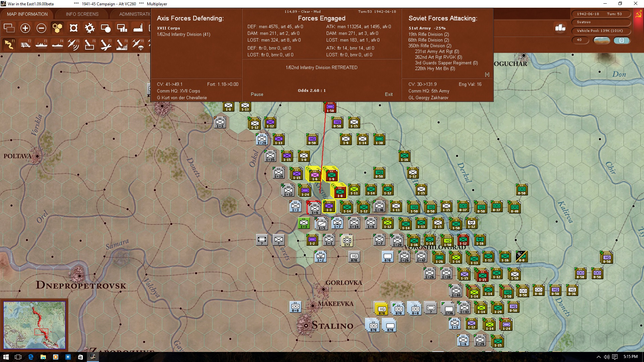
Task: Click the Soviet hammer and sickle flag
Action: point(638,14)
